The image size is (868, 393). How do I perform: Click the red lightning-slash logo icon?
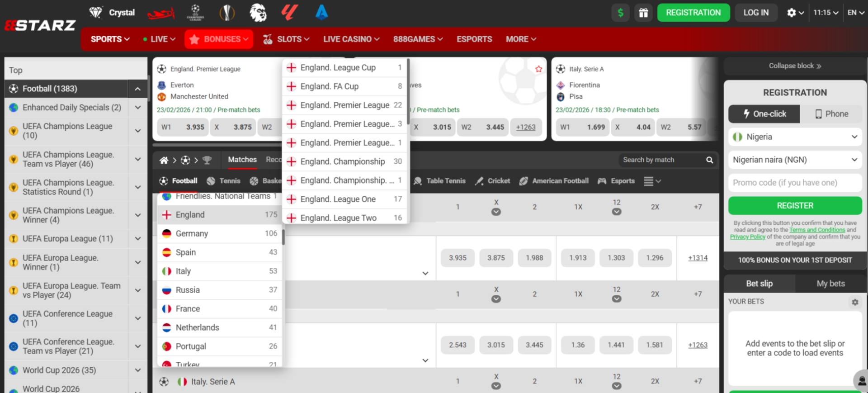point(289,13)
